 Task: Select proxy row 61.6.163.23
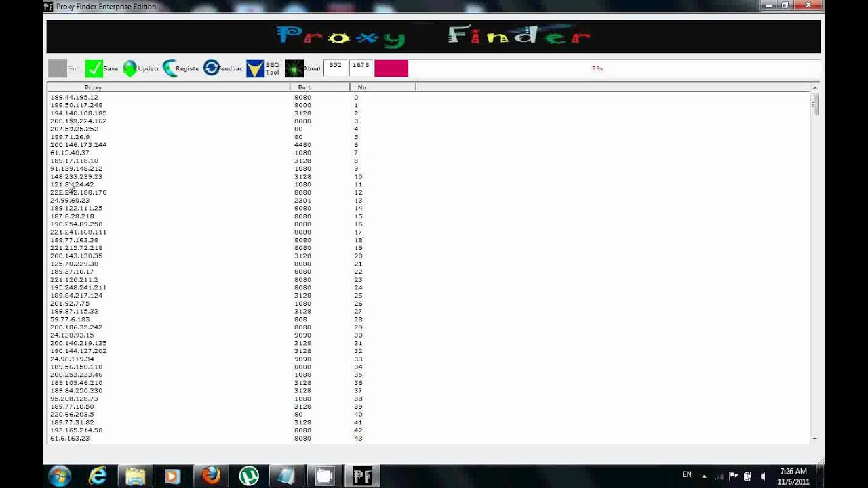coord(70,439)
